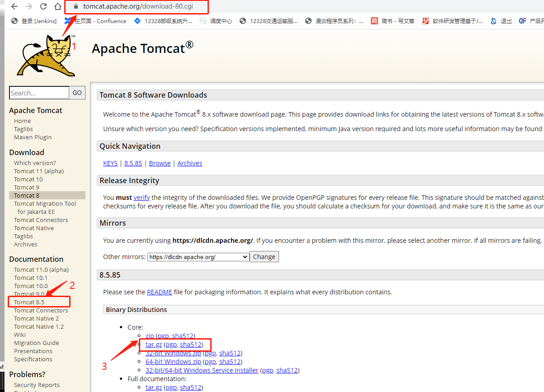Download the Core tar.gz archive
The height and width of the screenshot is (392, 544).
(153, 344)
